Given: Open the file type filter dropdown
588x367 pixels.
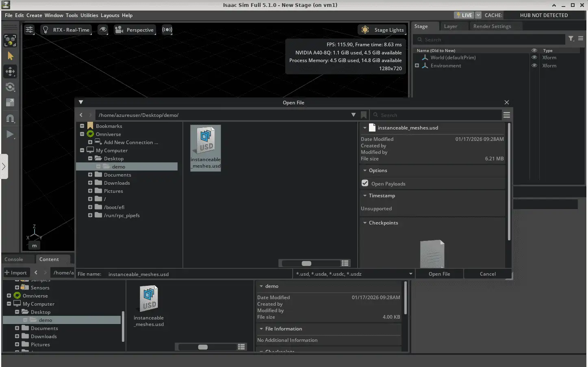Looking at the screenshot, I should [410, 274].
